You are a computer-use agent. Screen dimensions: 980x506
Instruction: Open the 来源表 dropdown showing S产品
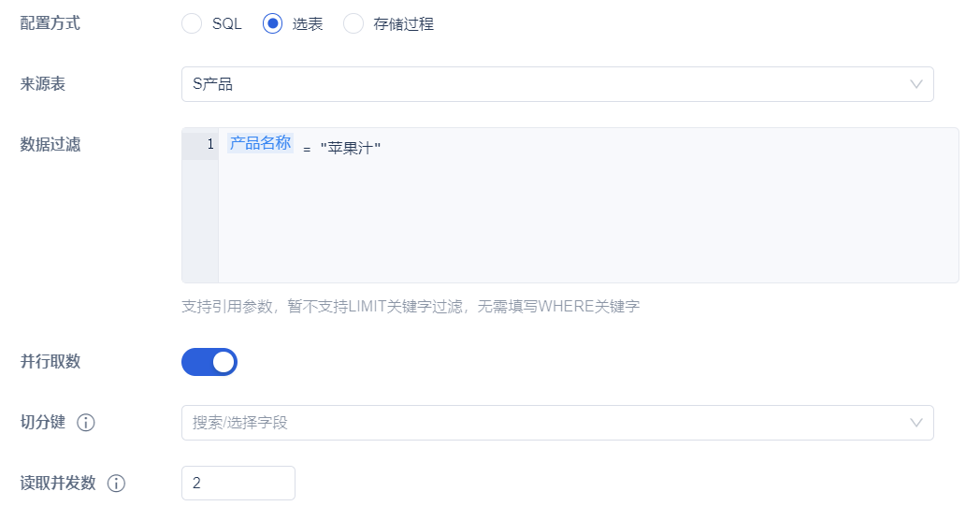557,84
